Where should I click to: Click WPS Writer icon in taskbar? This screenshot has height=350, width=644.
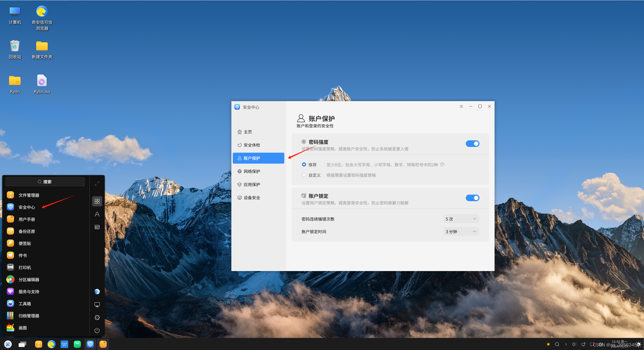(x=64, y=344)
